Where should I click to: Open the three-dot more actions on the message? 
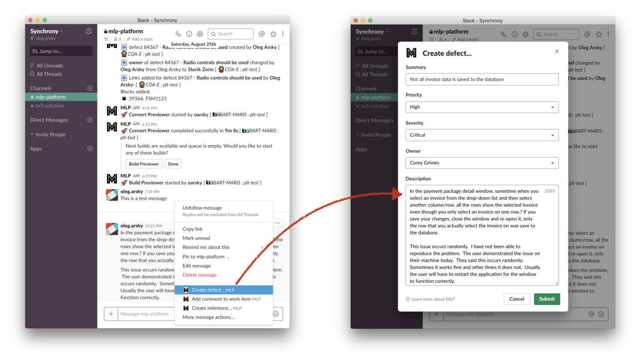click(x=277, y=223)
